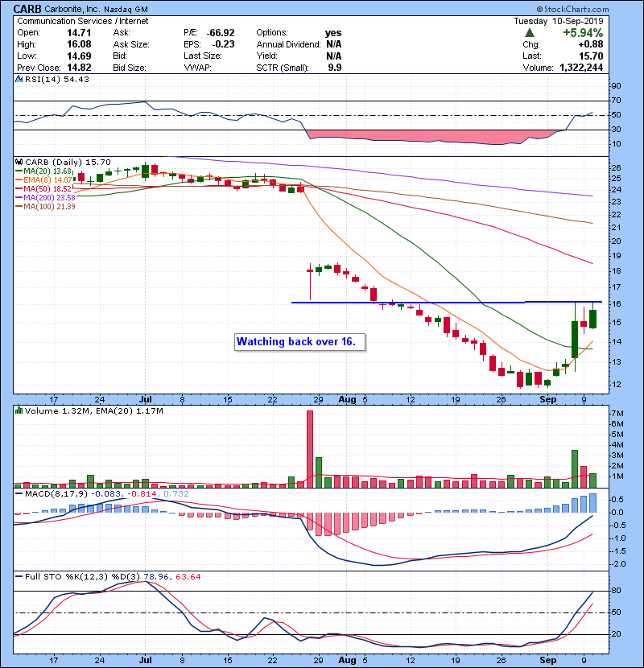Click the Options value 'yes'
644x668 pixels.
tap(333, 33)
